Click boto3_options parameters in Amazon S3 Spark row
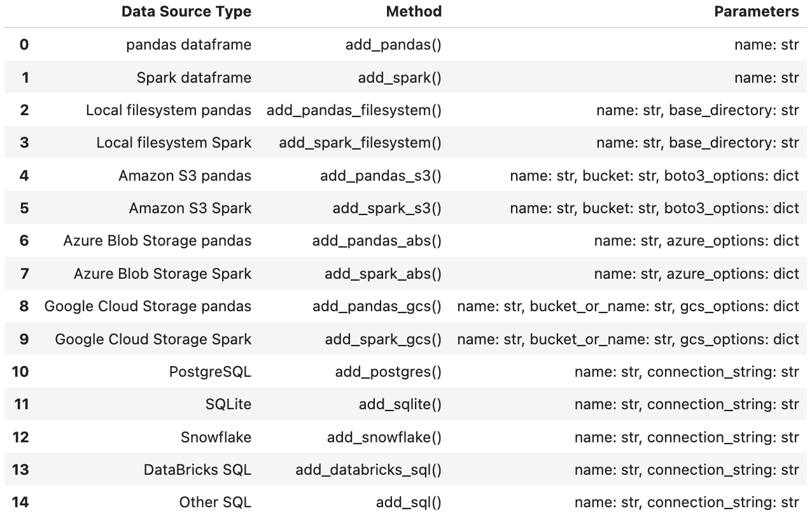This screenshot has width=812, height=513. (x=654, y=208)
